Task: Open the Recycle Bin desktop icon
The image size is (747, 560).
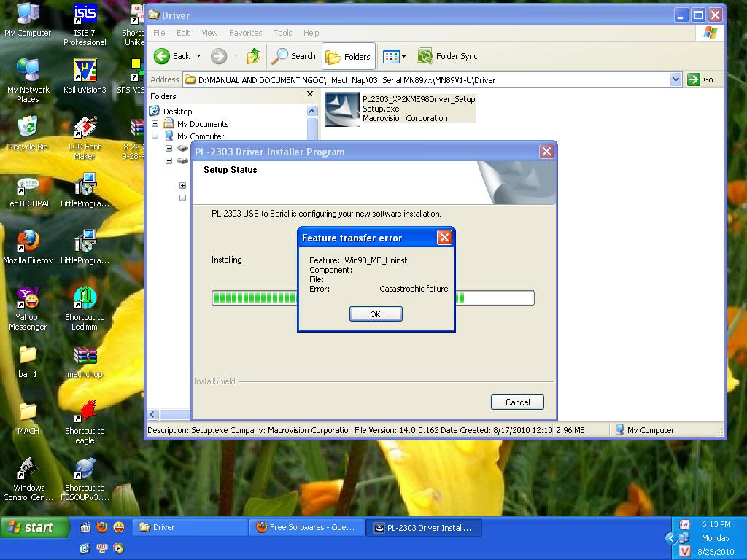Action: (x=28, y=133)
